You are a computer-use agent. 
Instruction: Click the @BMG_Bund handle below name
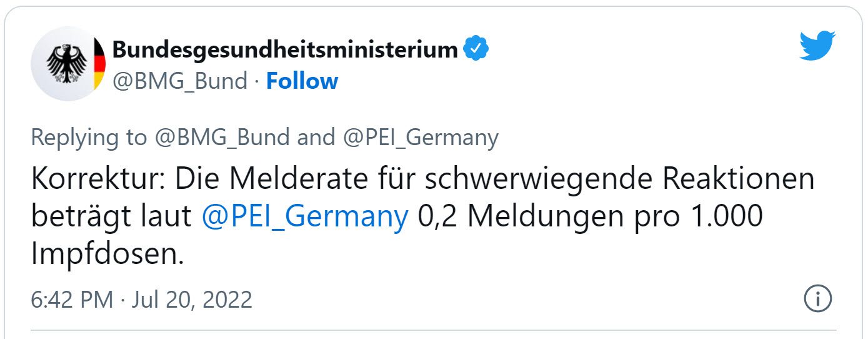pos(179,81)
